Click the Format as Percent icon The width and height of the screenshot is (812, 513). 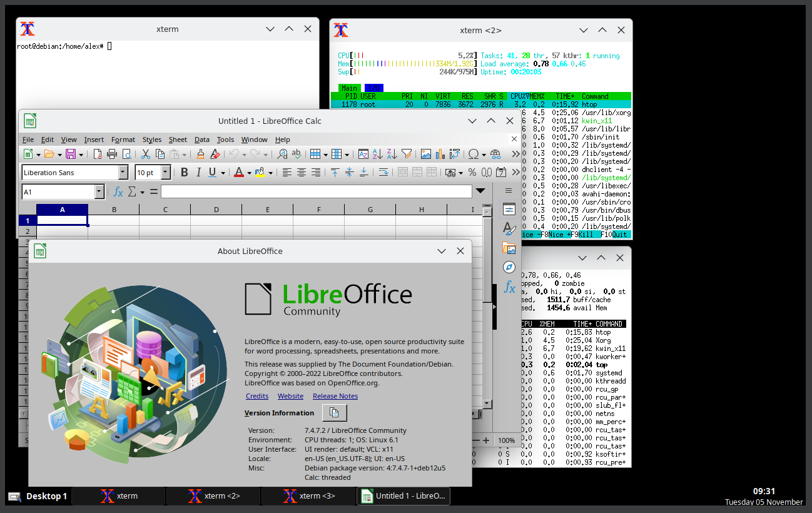point(472,173)
